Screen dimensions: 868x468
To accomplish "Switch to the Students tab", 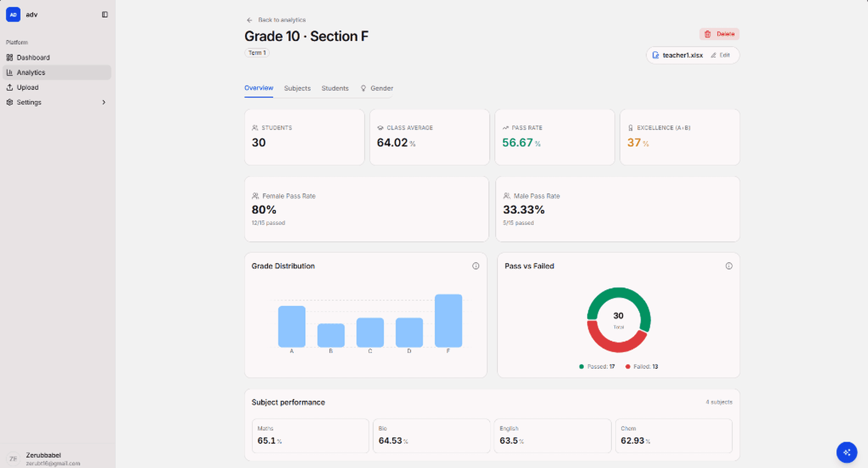I will tap(335, 88).
